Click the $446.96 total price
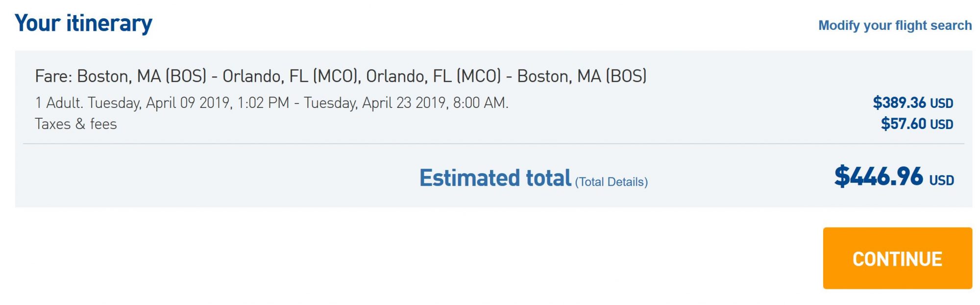 pos(879,177)
